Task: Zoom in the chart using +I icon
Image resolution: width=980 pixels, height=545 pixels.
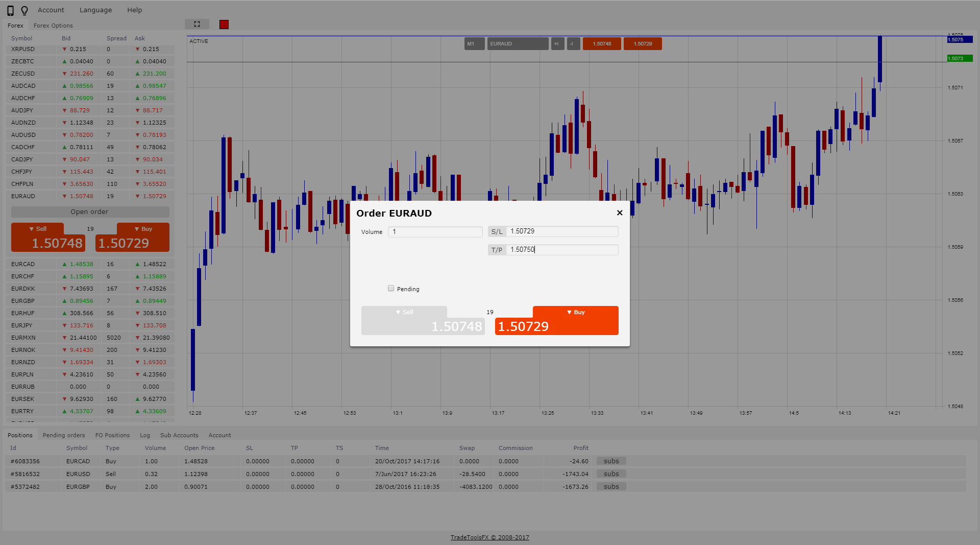Action: tap(557, 43)
